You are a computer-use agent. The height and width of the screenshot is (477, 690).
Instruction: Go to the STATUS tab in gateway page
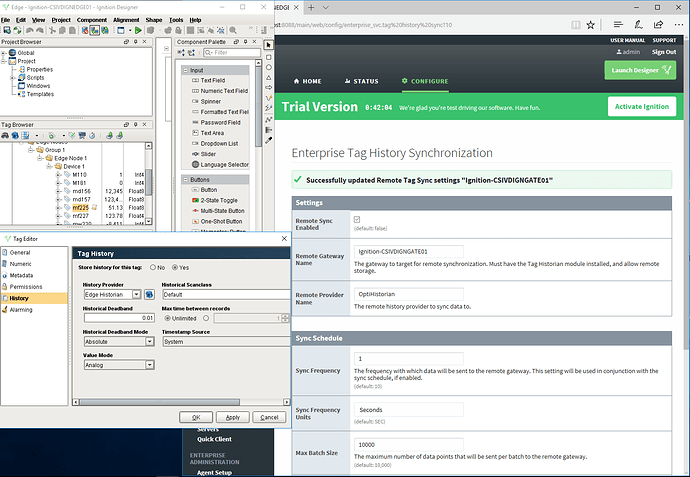coord(361,81)
